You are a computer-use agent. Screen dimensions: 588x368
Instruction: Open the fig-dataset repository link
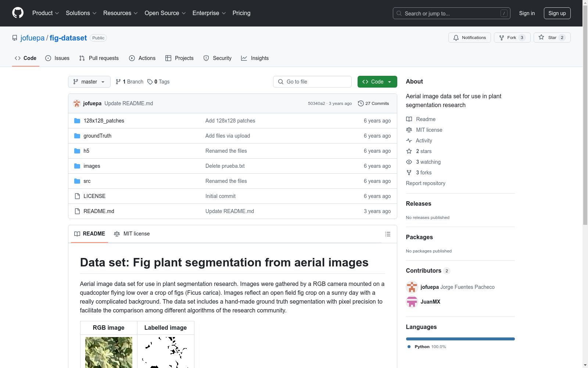coord(68,38)
